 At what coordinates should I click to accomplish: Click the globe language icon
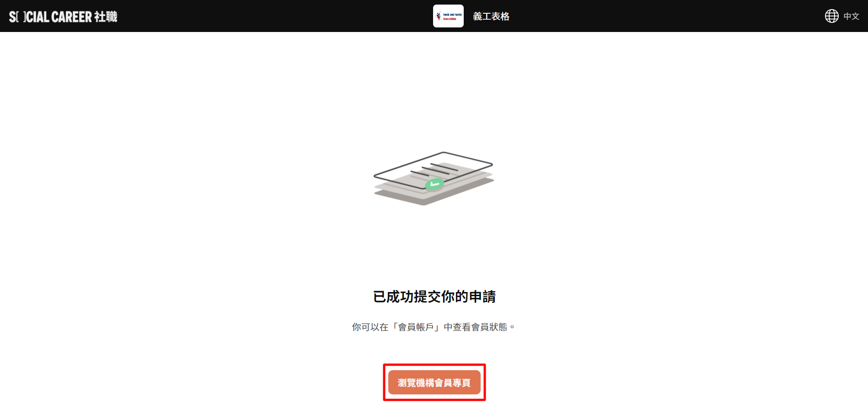point(831,16)
